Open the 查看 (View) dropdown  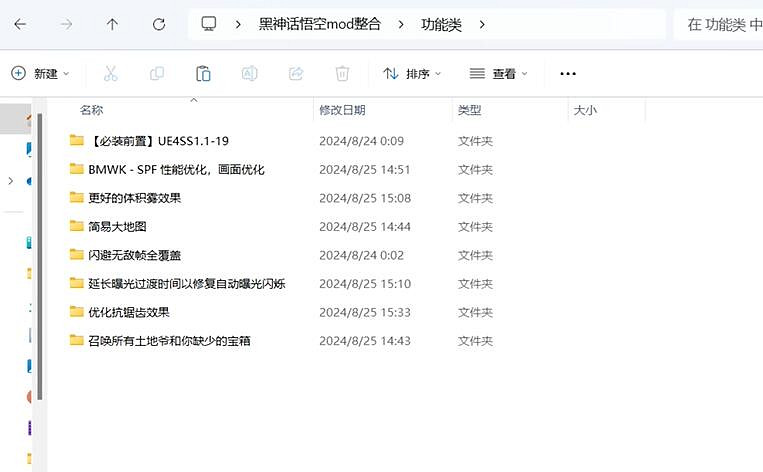[x=498, y=73]
